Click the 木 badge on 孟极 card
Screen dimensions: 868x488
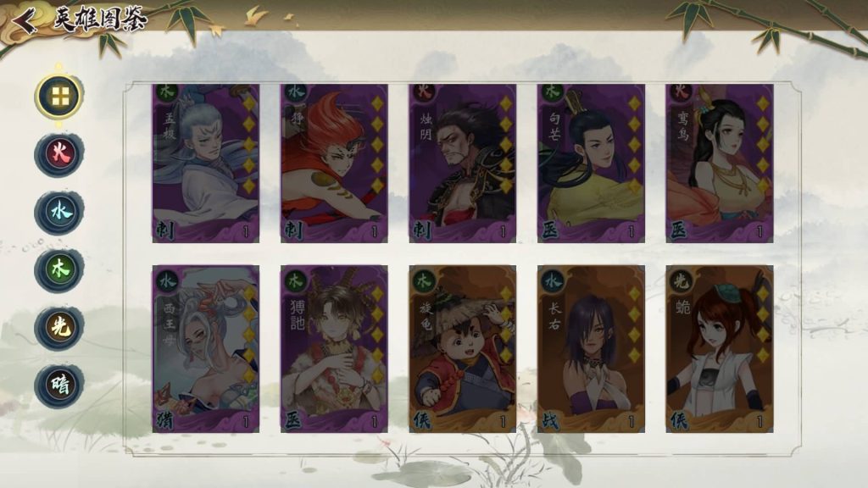(x=165, y=91)
